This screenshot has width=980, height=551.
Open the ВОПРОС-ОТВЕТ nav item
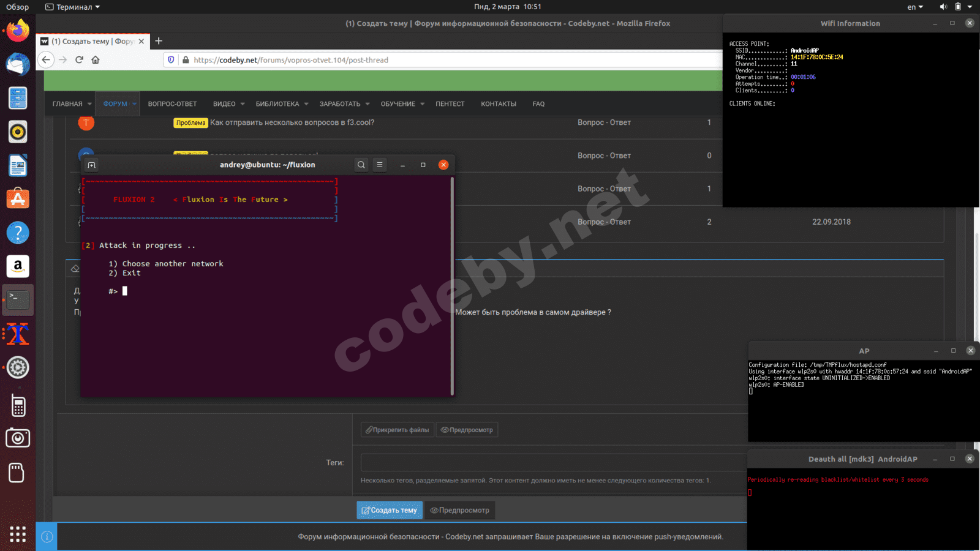click(x=172, y=104)
